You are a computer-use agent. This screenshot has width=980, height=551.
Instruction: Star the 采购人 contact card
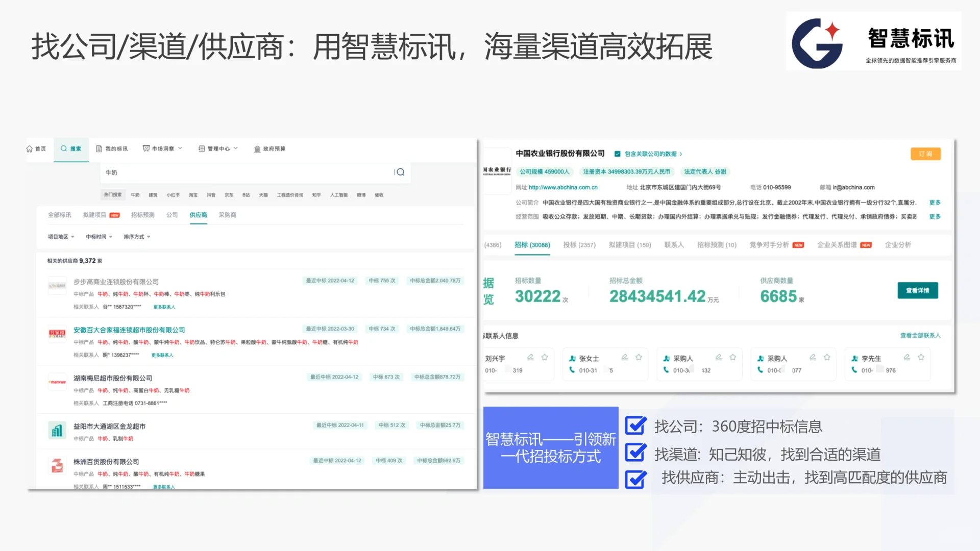pos(732,357)
